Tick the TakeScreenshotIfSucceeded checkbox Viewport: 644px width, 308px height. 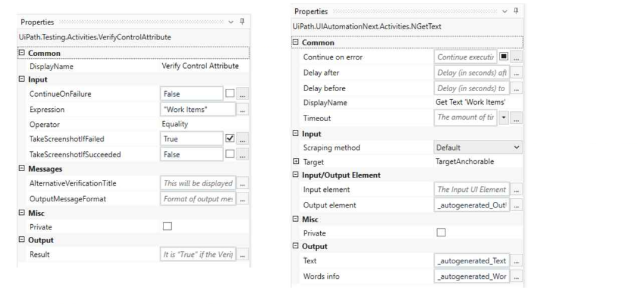230,154
